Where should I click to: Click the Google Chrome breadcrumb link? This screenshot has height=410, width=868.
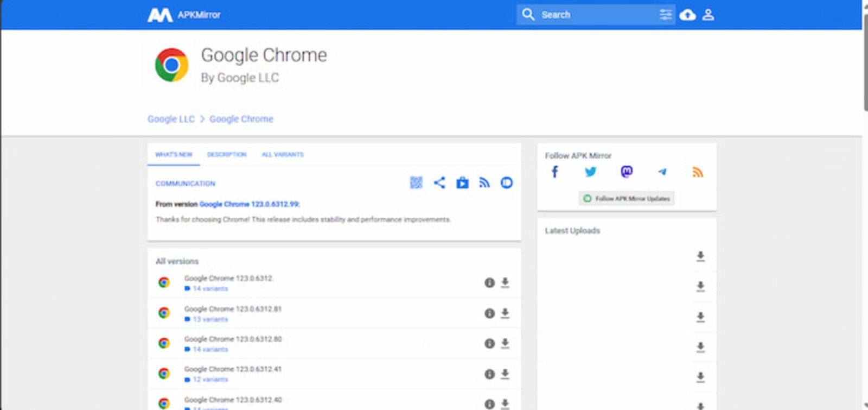(241, 119)
